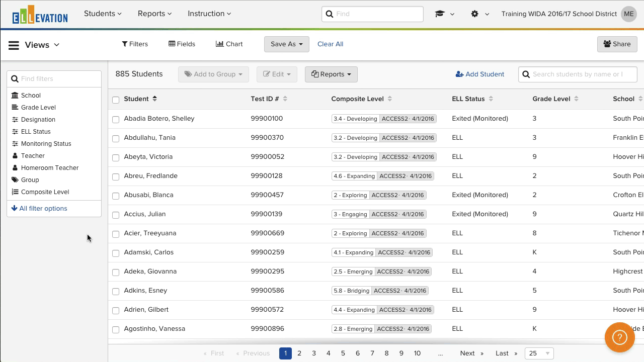Check the box for Acier, Treeyuana
This screenshot has height=362, width=644.
pyautogui.click(x=116, y=234)
